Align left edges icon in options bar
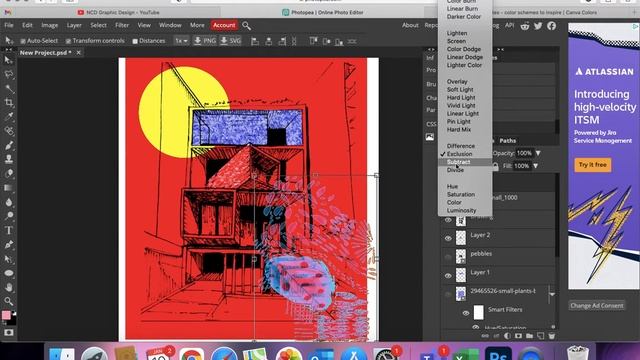Screen dimensions: 640x360 [x=255, y=41]
